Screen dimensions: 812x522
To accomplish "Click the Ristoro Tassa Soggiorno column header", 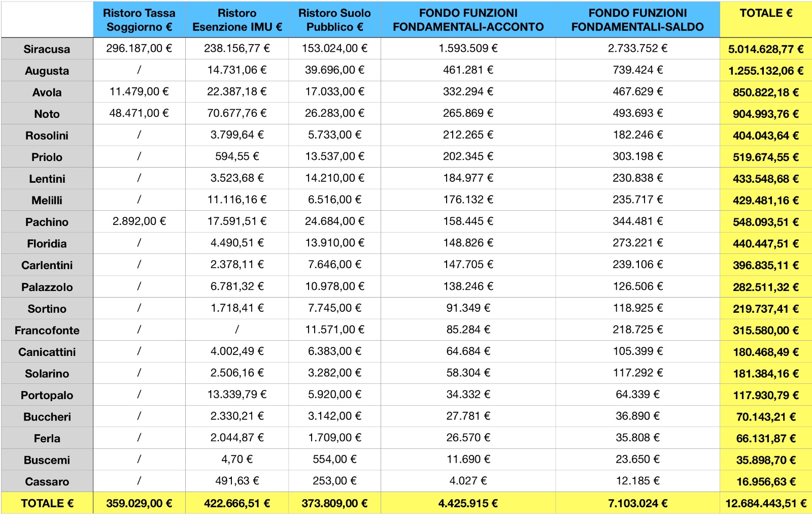I will (x=139, y=20).
